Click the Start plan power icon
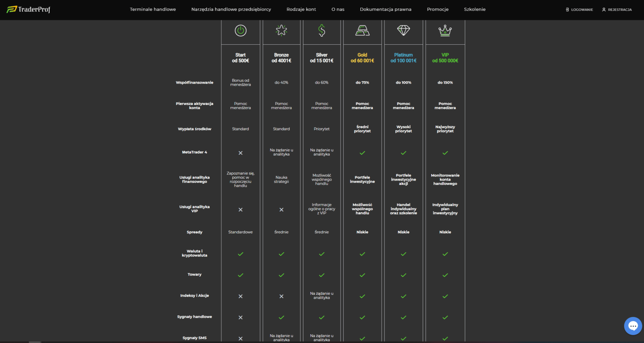Viewport: 644px width, 343px height. pyautogui.click(x=241, y=31)
